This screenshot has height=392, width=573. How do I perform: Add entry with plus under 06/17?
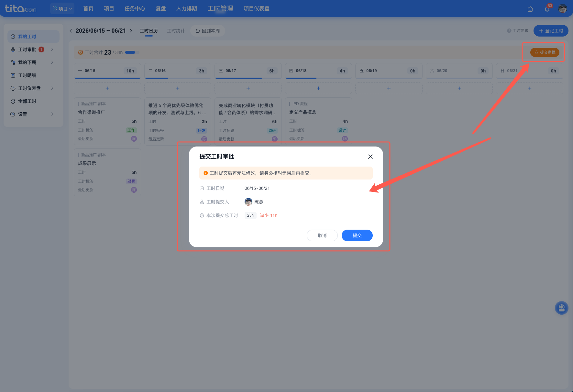pos(248,88)
